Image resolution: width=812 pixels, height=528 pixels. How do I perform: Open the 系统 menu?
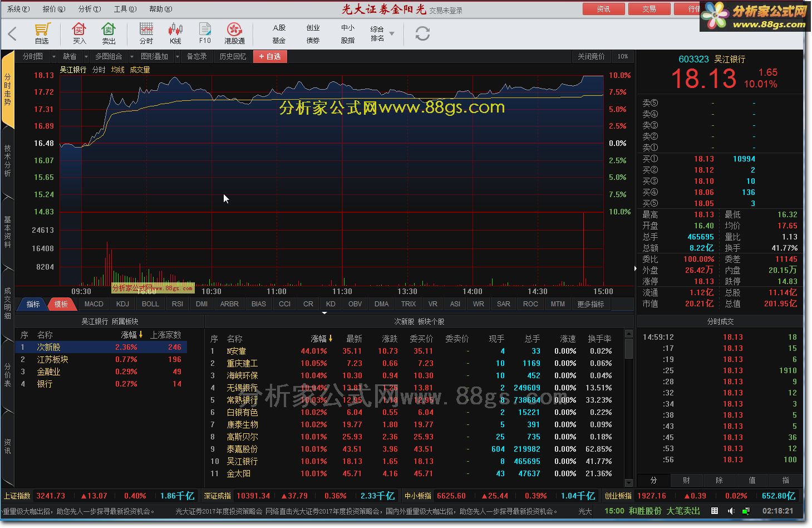pos(18,9)
